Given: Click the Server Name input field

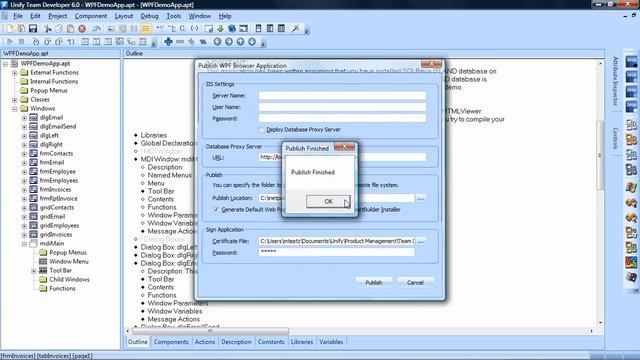Looking at the screenshot, I should (x=342, y=96).
